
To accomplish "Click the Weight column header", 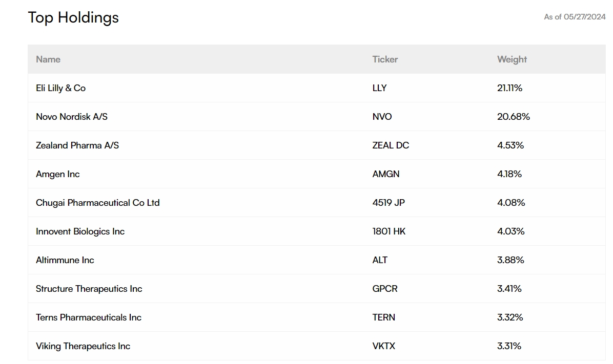I will [x=512, y=59].
